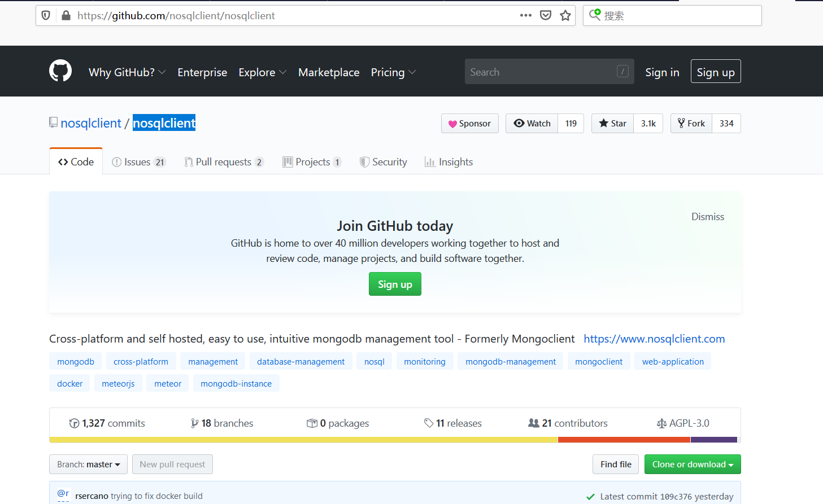Screen dimensions: 823x504
Task: Switch to the Issues tab
Action: click(x=138, y=162)
